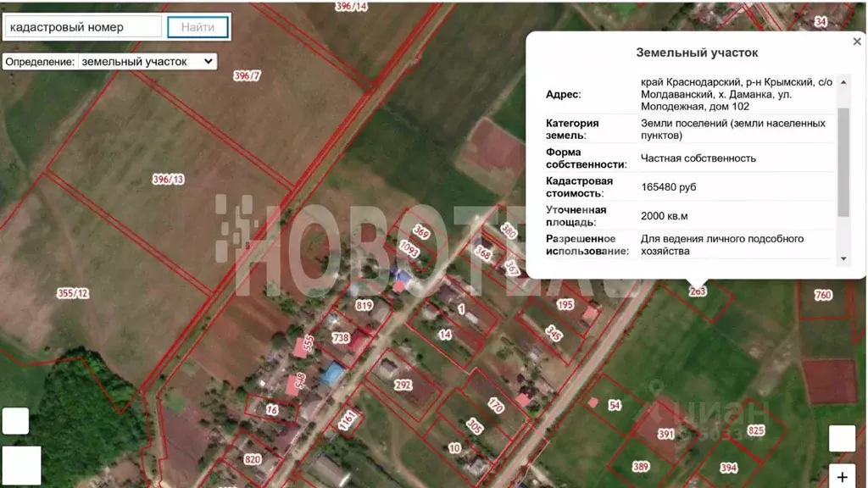
Task: Click the popup scrollbar thumb
Action: tap(843, 162)
